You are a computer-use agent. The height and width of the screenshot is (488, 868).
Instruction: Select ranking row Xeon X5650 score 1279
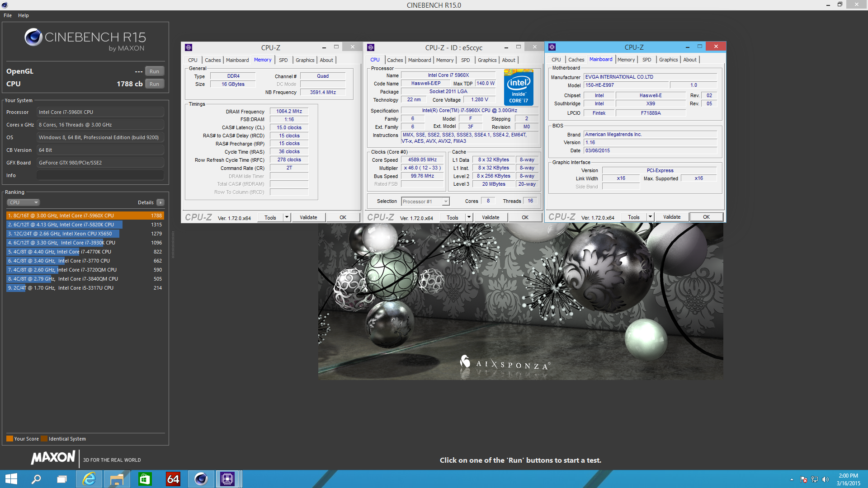(x=85, y=234)
